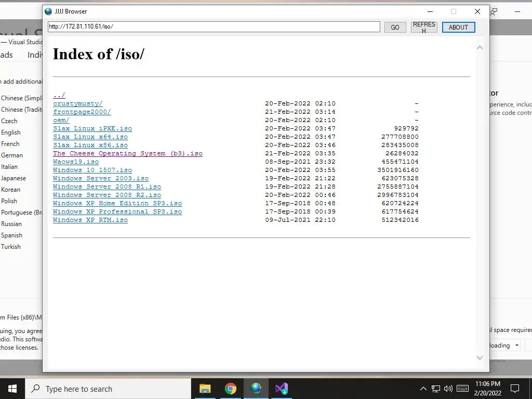Download Windows 10 1507.iso
Screen dimensions: 532x399
tap(92, 170)
